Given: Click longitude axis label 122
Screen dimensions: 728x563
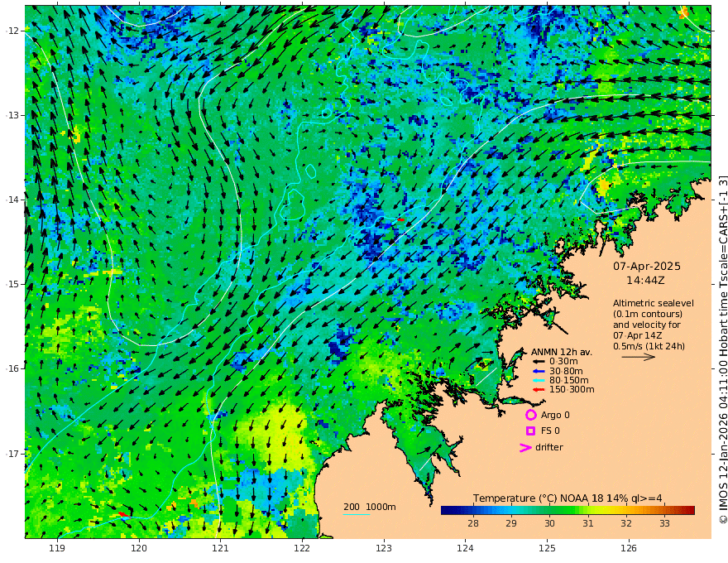Looking at the screenshot, I should tap(302, 549).
